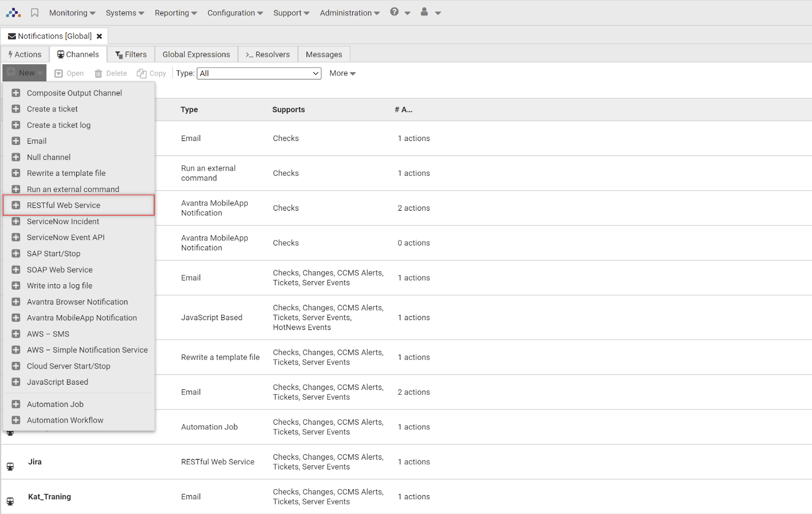Choose the Automation Workflow option
This screenshot has width=812, height=514.
click(65, 420)
